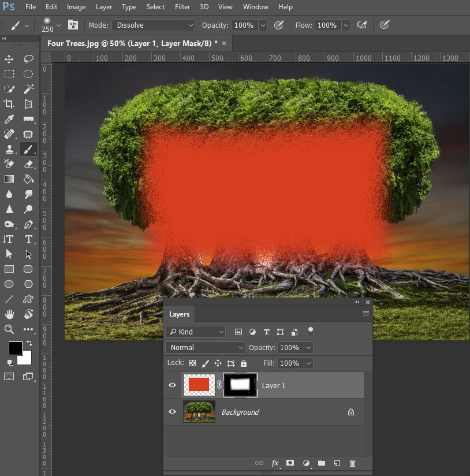Select the Ruler tool

(28, 119)
